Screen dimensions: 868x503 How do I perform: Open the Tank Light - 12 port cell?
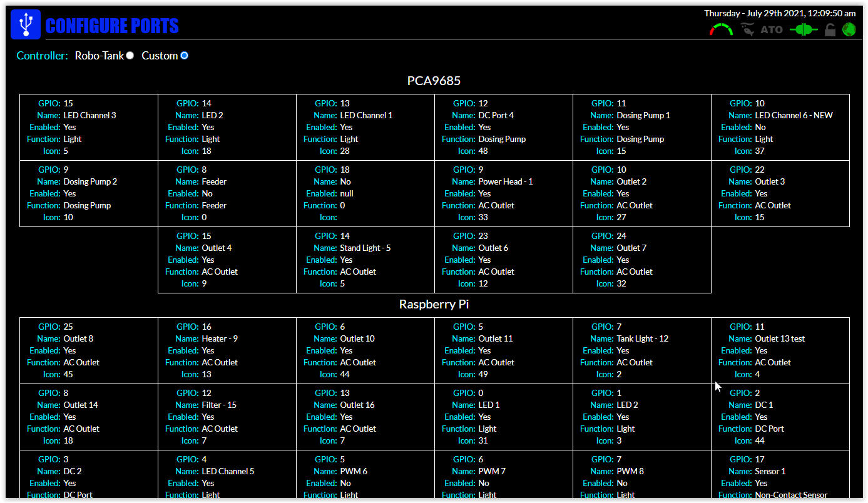pos(642,350)
